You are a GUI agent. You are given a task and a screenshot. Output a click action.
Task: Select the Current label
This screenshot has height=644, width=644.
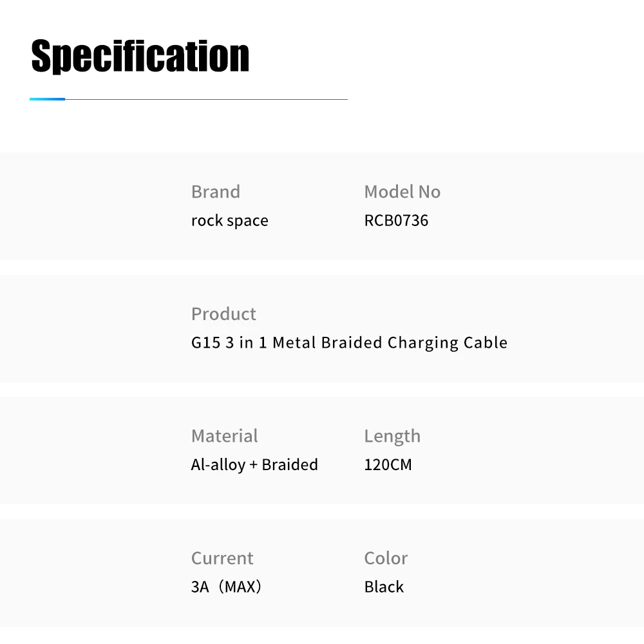pos(222,558)
